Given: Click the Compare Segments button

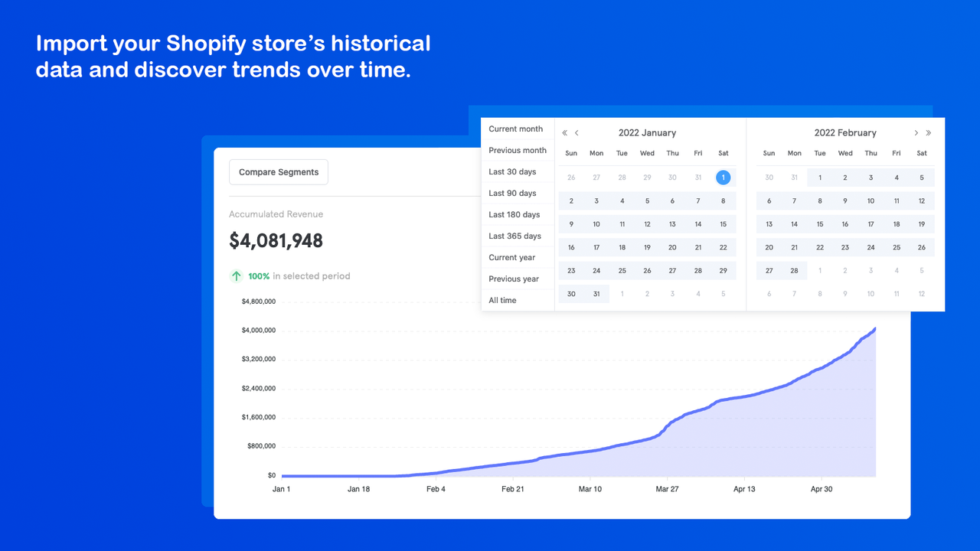Looking at the screenshot, I should click(x=279, y=172).
